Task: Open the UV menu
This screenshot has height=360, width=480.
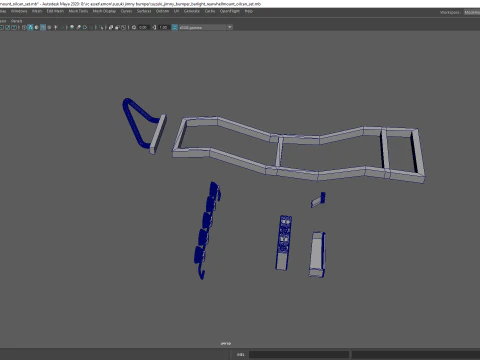Action: pyautogui.click(x=176, y=11)
